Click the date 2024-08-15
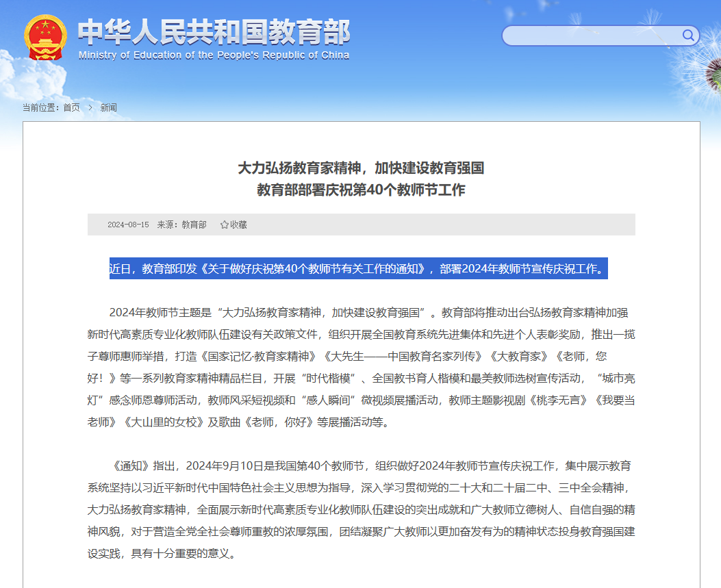Image resolution: width=721 pixels, height=588 pixels. pos(128,225)
